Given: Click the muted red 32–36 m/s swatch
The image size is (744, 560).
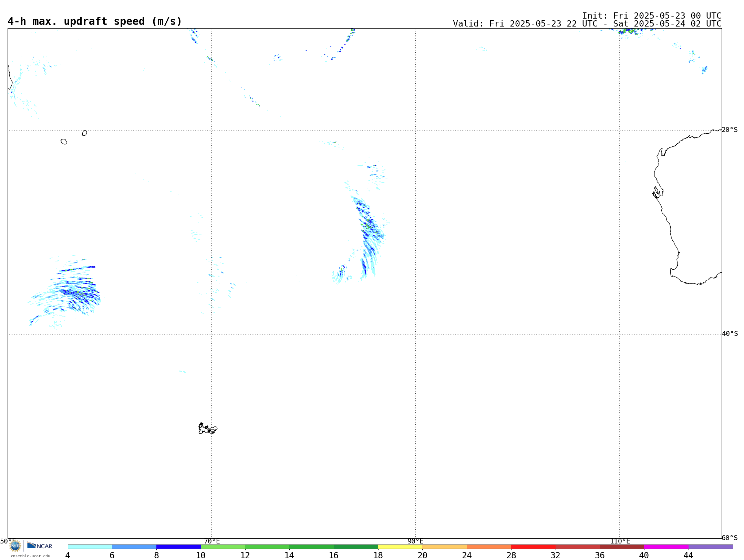Looking at the screenshot, I should tap(578, 547).
